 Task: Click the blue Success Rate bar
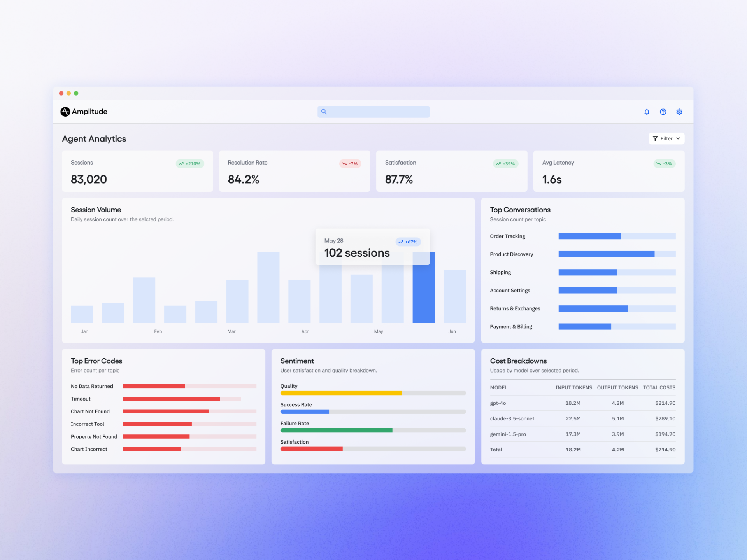tap(305, 412)
